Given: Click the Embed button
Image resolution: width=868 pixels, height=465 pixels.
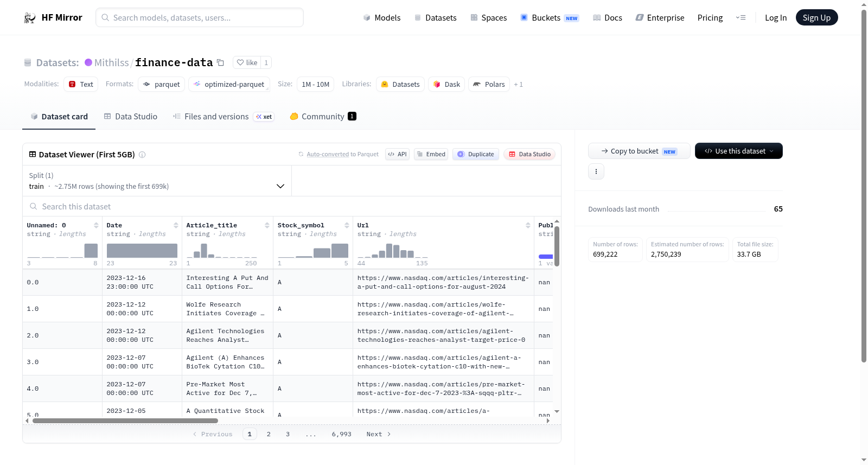Looking at the screenshot, I should tap(431, 154).
